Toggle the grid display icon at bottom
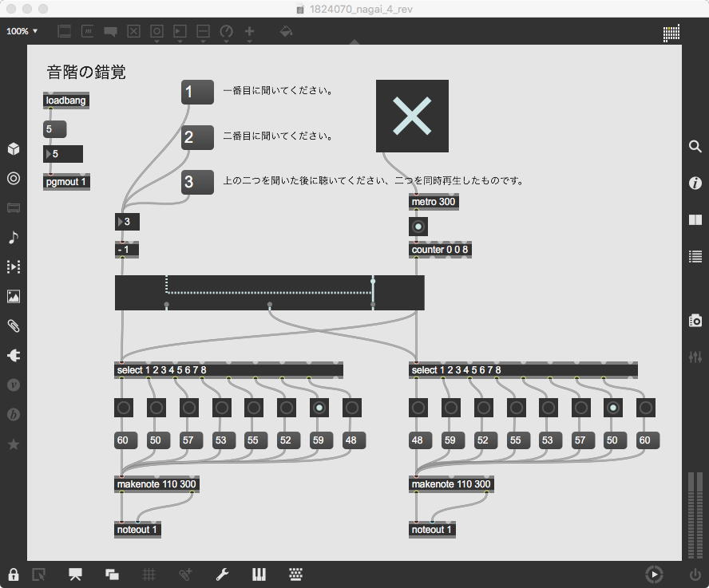Screen dimensions: 709x588 pos(149,574)
